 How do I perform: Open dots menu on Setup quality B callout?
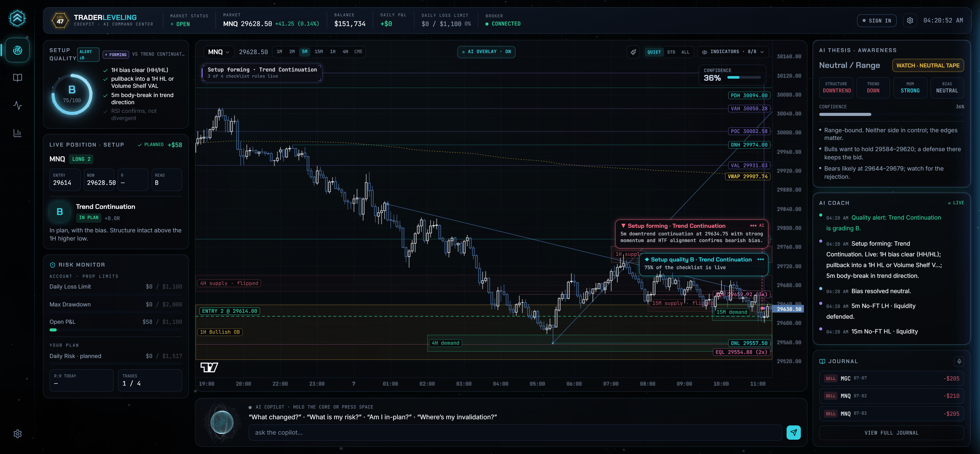[x=761, y=259]
